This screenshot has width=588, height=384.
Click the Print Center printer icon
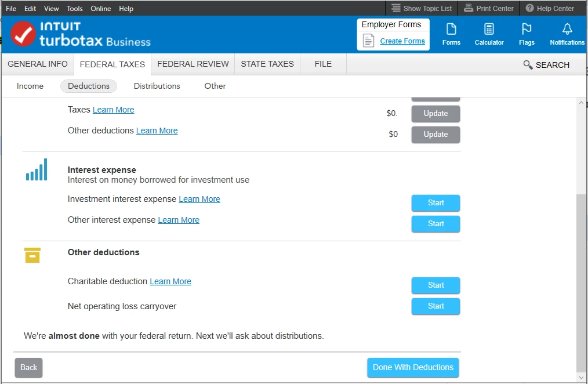[x=469, y=8]
